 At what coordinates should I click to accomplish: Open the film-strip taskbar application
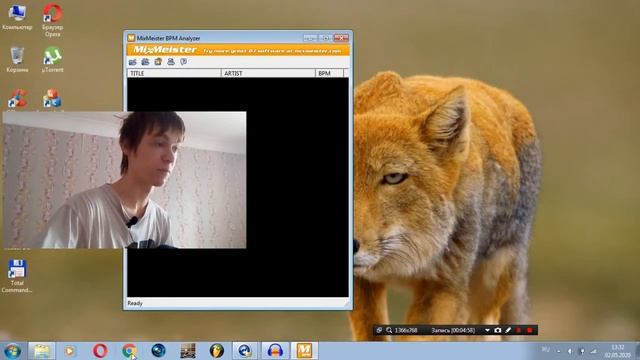[x=188, y=351]
